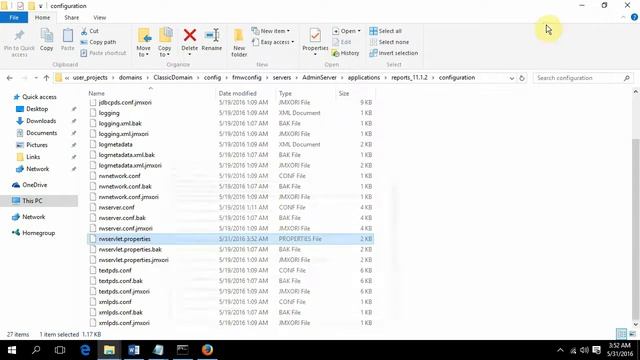The width and height of the screenshot is (640, 360).
Task: Sort files by Date modified column
Action: click(238, 93)
